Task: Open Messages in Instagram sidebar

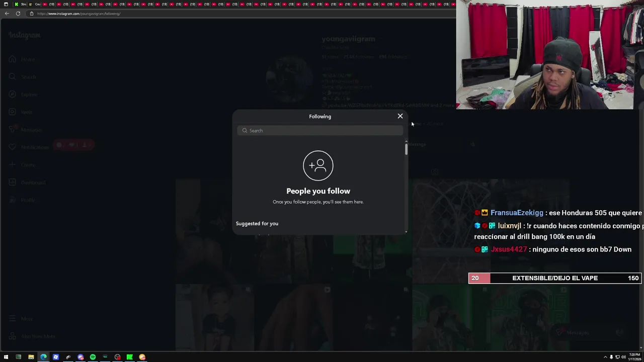Action: pyautogui.click(x=25, y=130)
